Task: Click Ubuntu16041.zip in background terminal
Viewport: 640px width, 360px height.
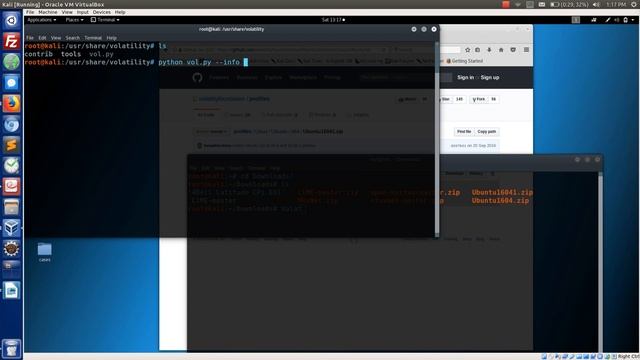Action: [502, 192]
